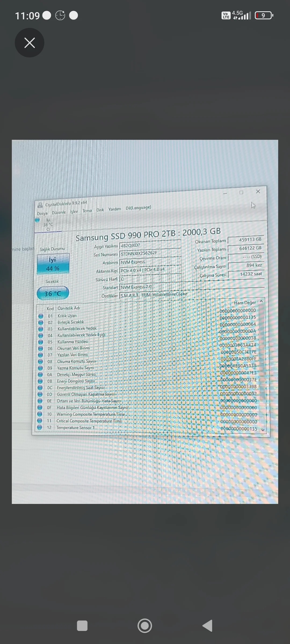Click the Standart field NVM Express 2.0
The width and height of the screenshot is (290, 644).
click(x=192, y=286)
